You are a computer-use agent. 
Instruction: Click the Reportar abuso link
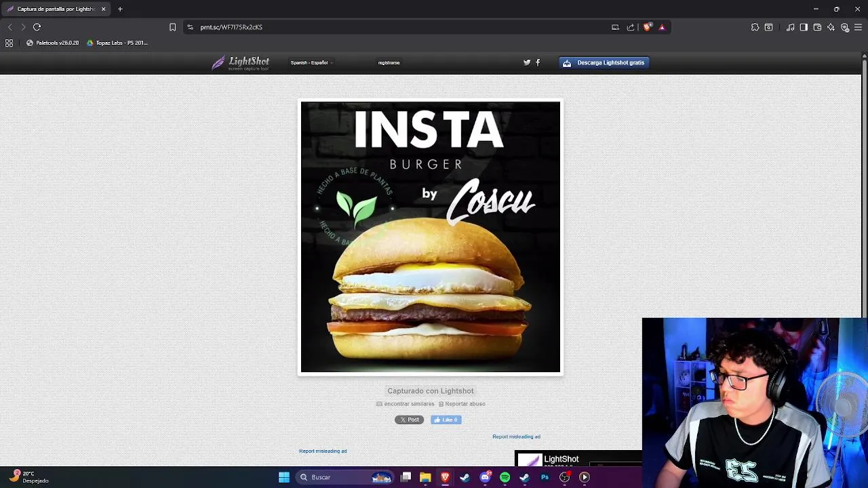pyautogui.click(x=462, y=404)
